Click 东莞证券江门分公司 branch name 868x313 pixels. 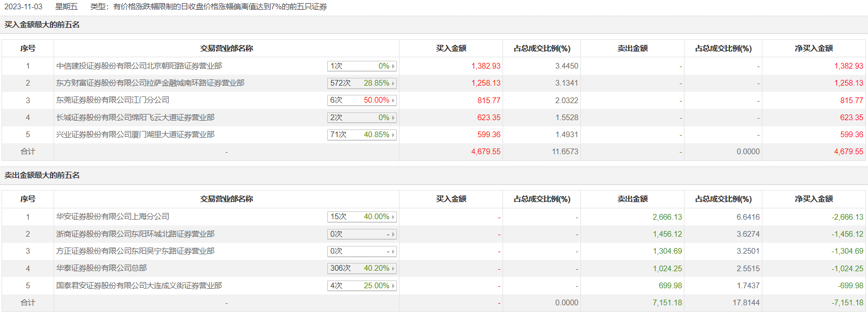click(113, 100)
